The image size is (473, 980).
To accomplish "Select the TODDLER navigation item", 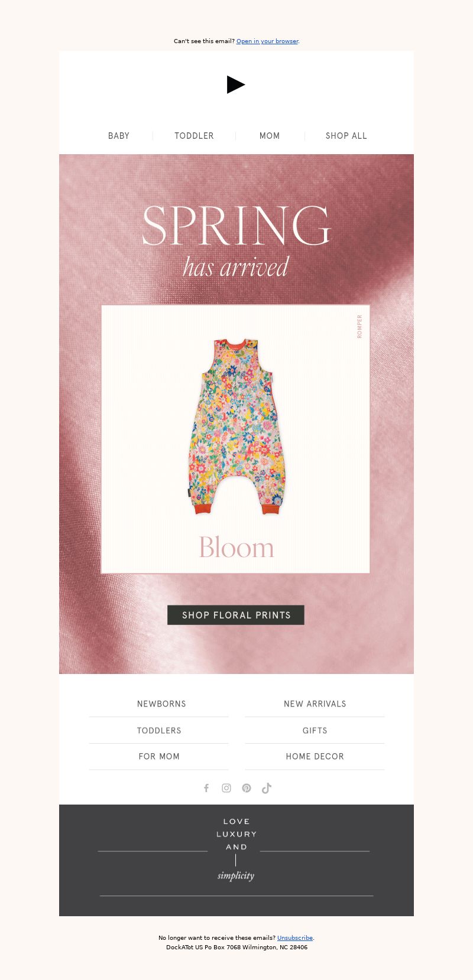I will [x=194, y=136].
